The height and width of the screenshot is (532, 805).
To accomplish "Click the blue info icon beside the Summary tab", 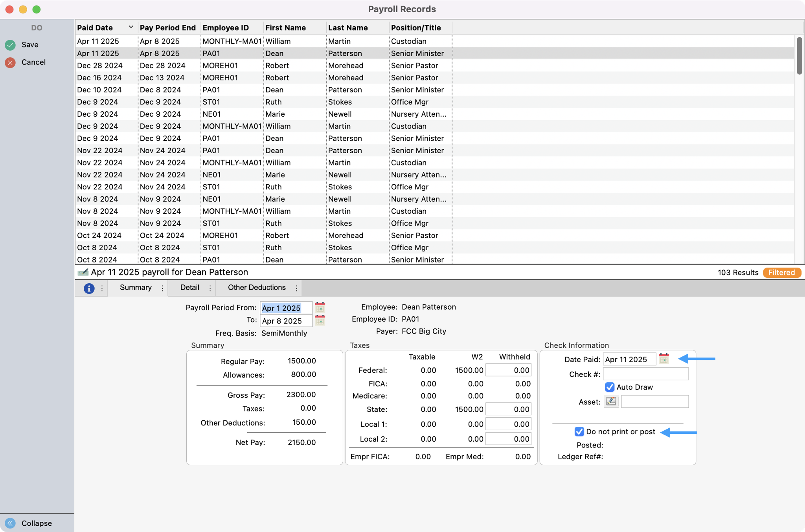I will pos(90,288).
